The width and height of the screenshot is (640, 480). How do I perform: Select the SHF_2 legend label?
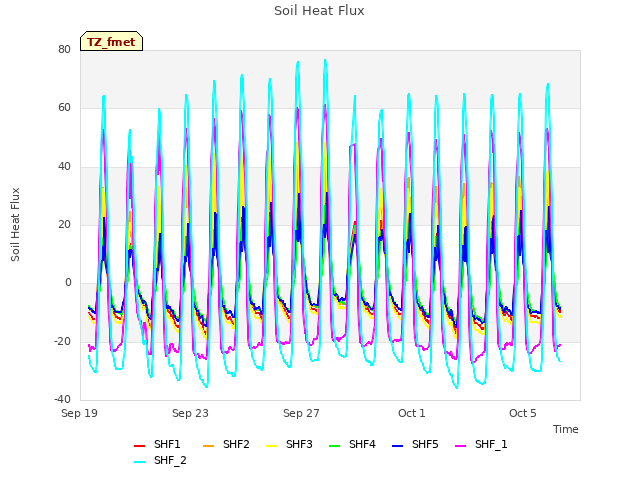(170, 461)
